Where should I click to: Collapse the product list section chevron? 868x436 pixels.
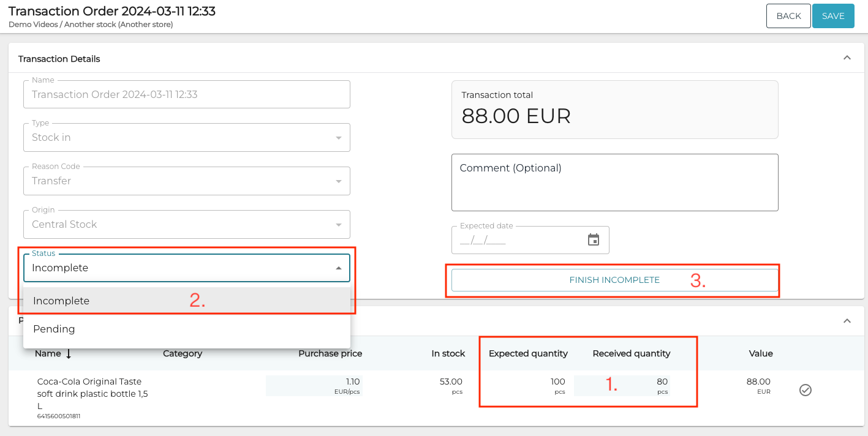847,320
